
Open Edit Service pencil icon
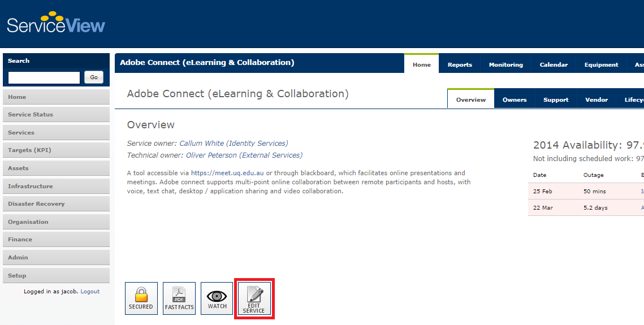coord(254,298)
